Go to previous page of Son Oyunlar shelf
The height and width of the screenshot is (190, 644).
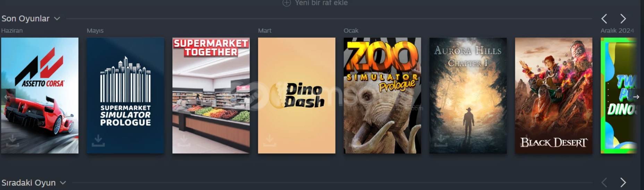[x=604, y=18]
